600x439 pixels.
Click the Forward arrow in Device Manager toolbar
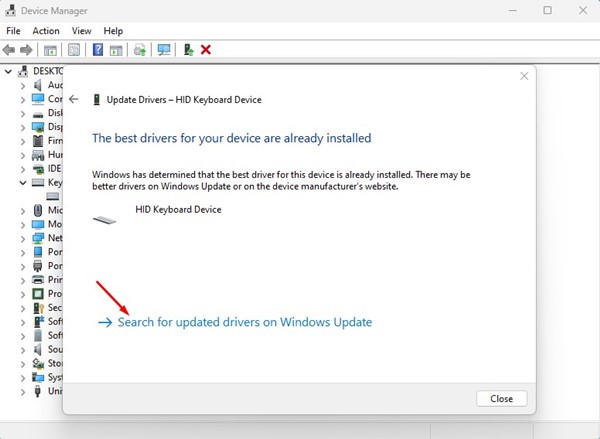coord(26,50)
